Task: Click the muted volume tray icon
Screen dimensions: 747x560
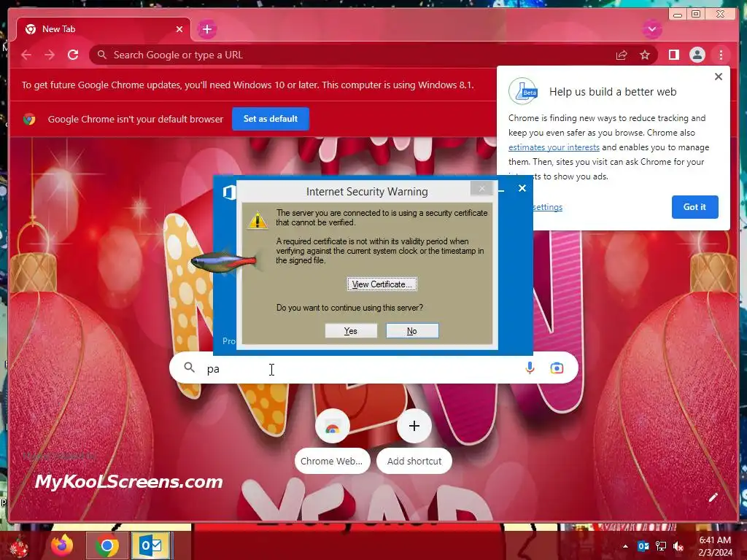Action: [x=678, y=546]
